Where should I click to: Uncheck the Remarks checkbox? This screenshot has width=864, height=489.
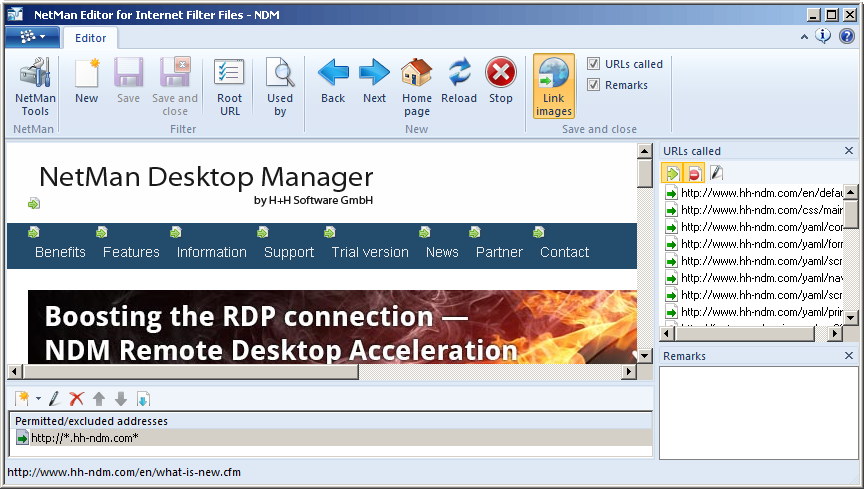(x=594, y=85)
